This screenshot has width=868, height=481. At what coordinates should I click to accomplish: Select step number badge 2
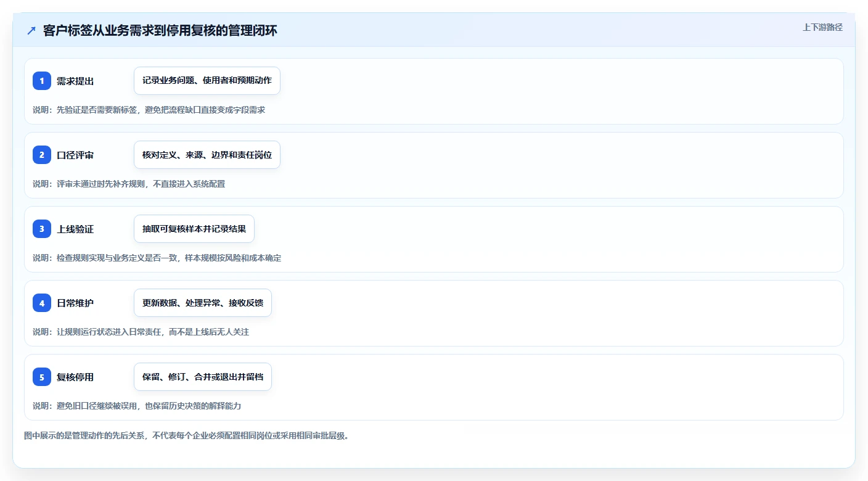tap(42, 155)
